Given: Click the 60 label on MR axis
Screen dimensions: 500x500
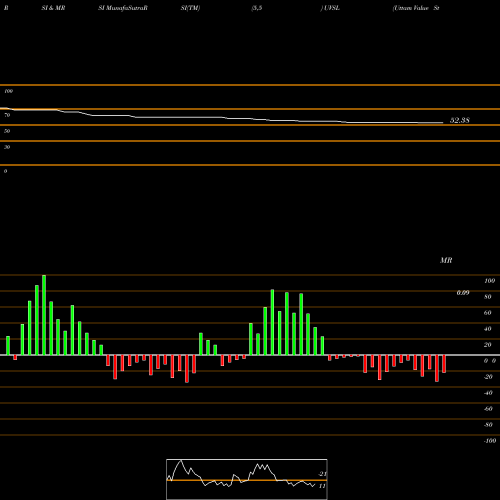Looking at the screenshot, I should 488,313.
